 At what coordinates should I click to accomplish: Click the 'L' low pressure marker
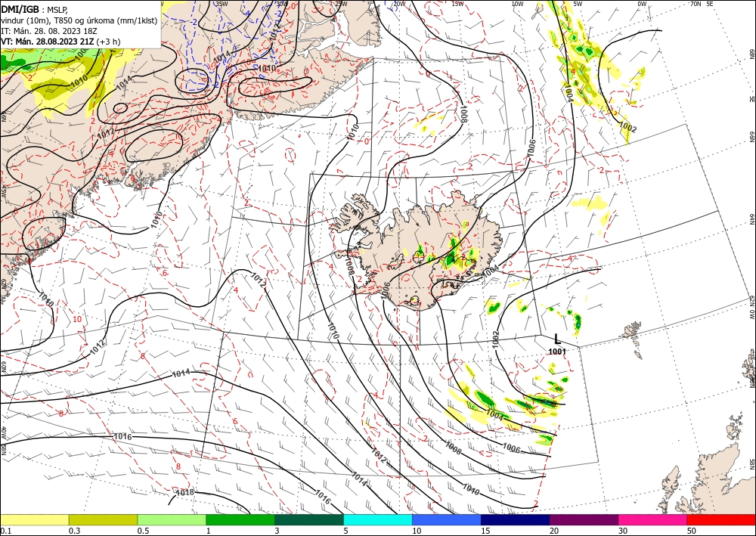pyautogui.click(x=557, y=339)
